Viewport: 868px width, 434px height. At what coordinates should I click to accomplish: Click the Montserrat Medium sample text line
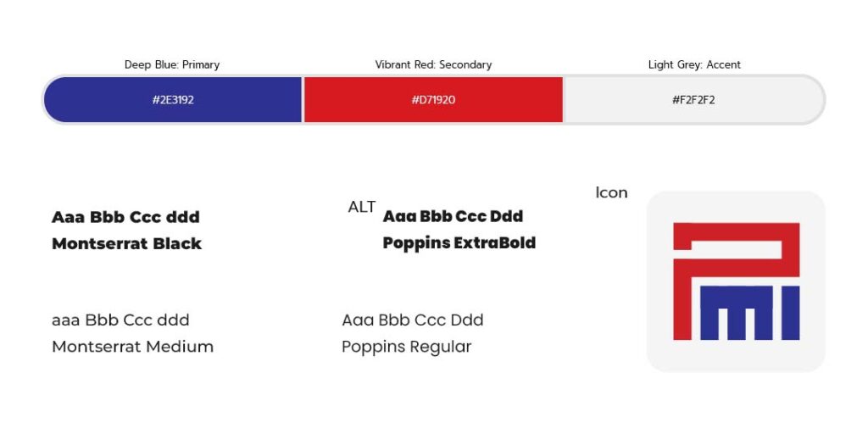tap(120, 320)
